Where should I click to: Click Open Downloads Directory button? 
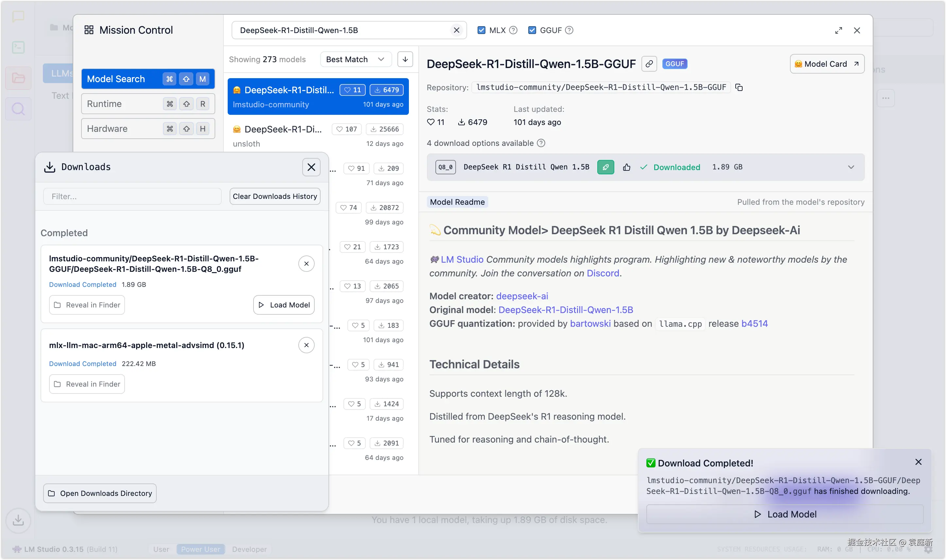pyautogui.click(x=100, y=493)
